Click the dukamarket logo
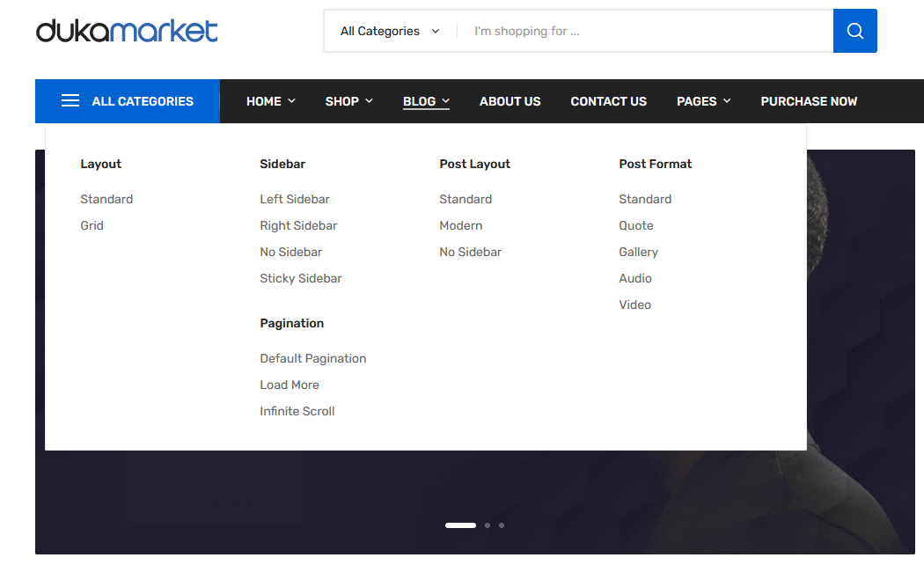Viewport: 924px width, 565px height. tap(127, 31)
